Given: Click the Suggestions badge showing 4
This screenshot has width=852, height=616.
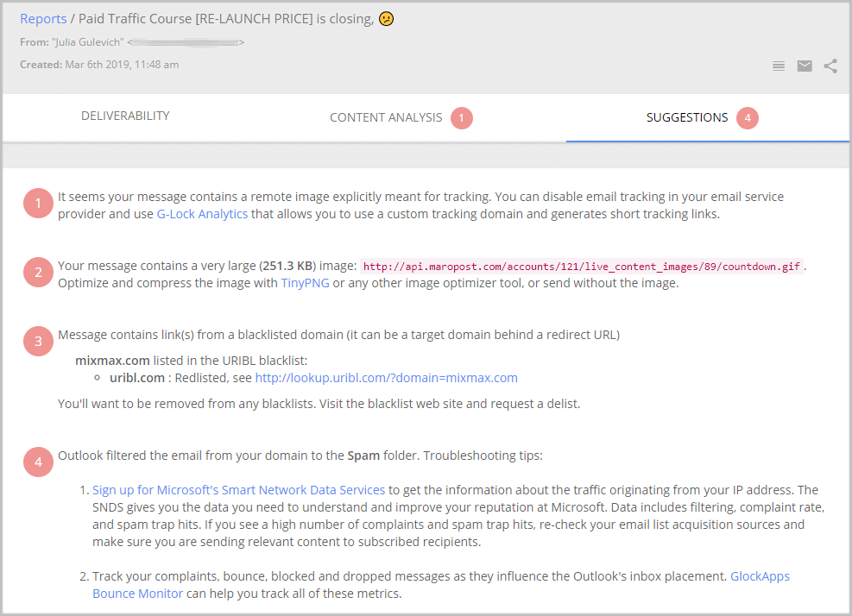Looking at the screenshot, I should point(748,118).
